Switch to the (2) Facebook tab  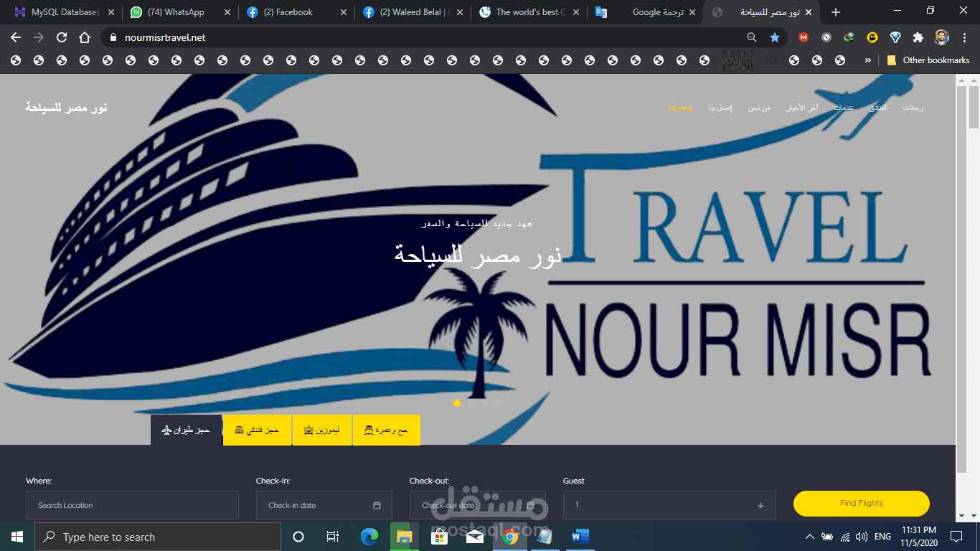[296, 12]
